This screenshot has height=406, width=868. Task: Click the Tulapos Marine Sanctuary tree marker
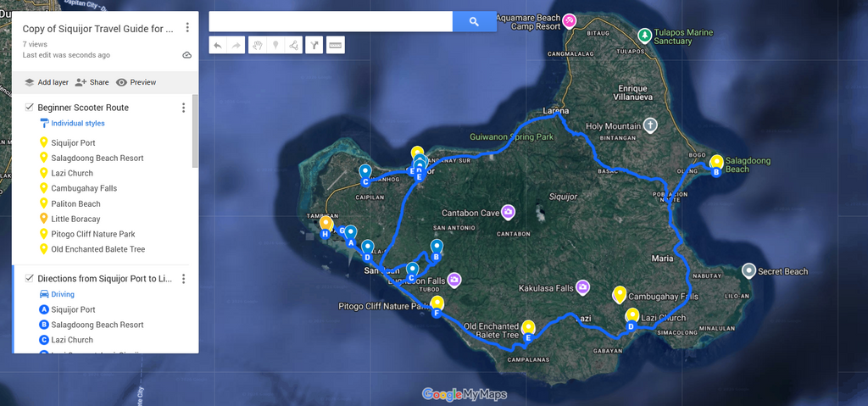coord(644,36)
